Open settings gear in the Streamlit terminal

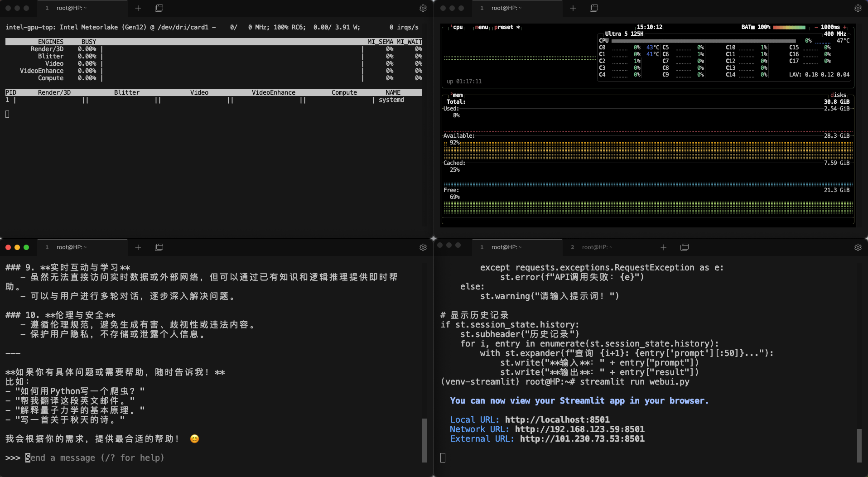click(x=858, y=247)
